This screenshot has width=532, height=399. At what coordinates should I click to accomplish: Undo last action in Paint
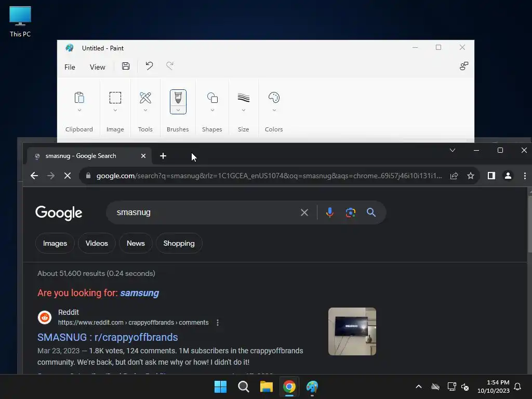point(149,66)
